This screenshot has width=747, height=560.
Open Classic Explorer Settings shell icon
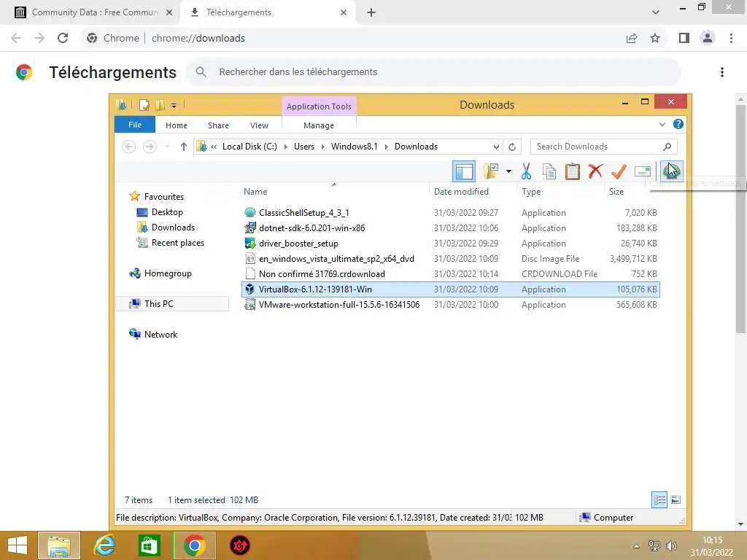(x=671, y=171)
